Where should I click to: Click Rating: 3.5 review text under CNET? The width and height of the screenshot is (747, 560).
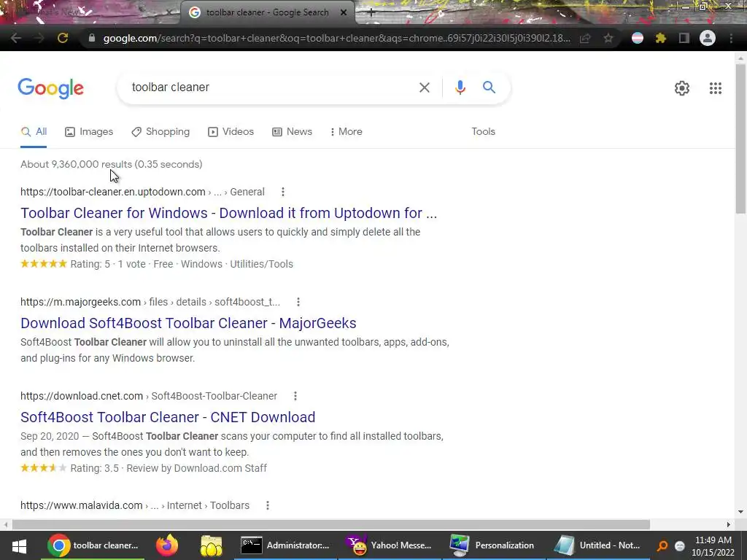click(169, 468)
